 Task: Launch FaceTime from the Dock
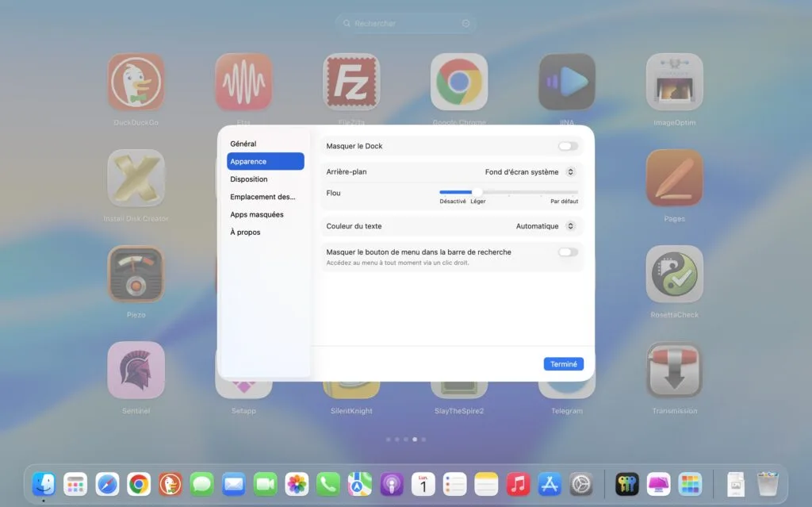click(x=265, y=484)
